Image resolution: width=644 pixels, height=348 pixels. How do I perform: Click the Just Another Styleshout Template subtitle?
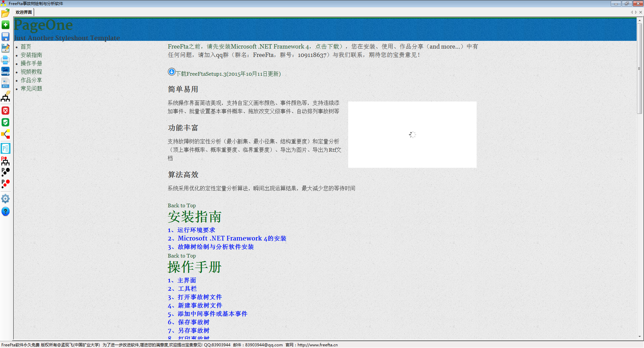(x=67, y=38)
